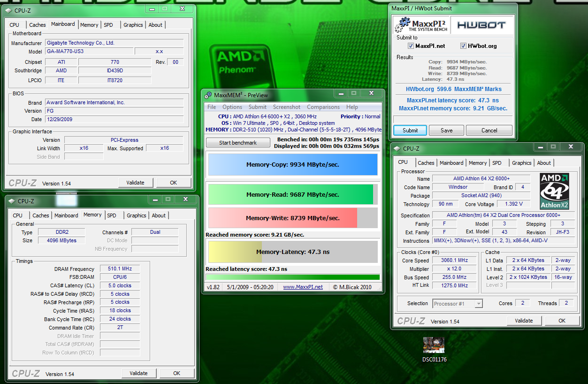
Task: Open the Comparisons menu in MaxxMEM²
Action: (323, 107)
